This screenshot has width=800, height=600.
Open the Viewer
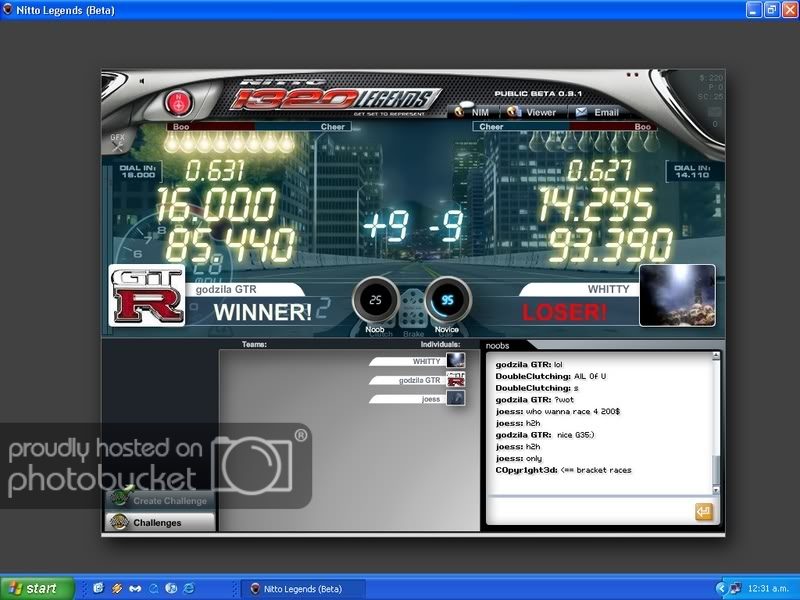532,112
